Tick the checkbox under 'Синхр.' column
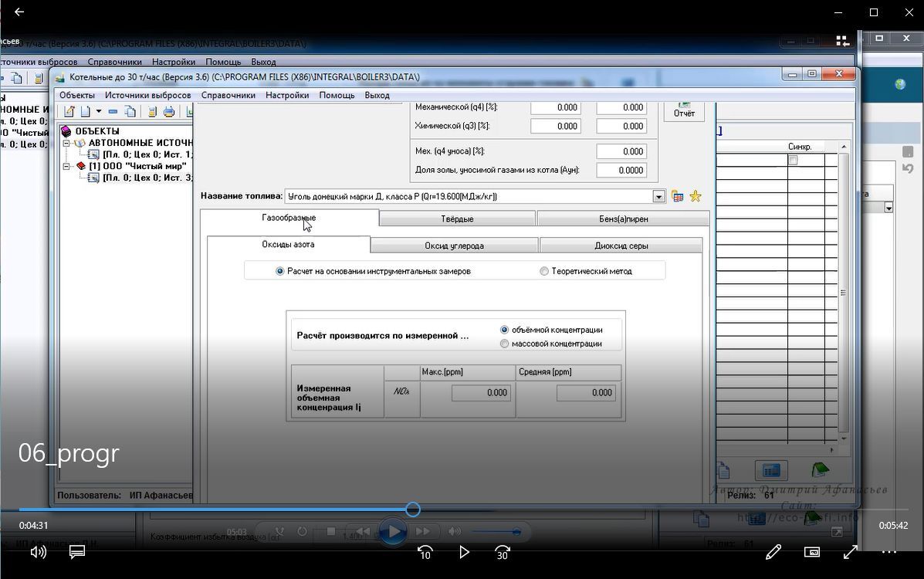 click(792, 160)
